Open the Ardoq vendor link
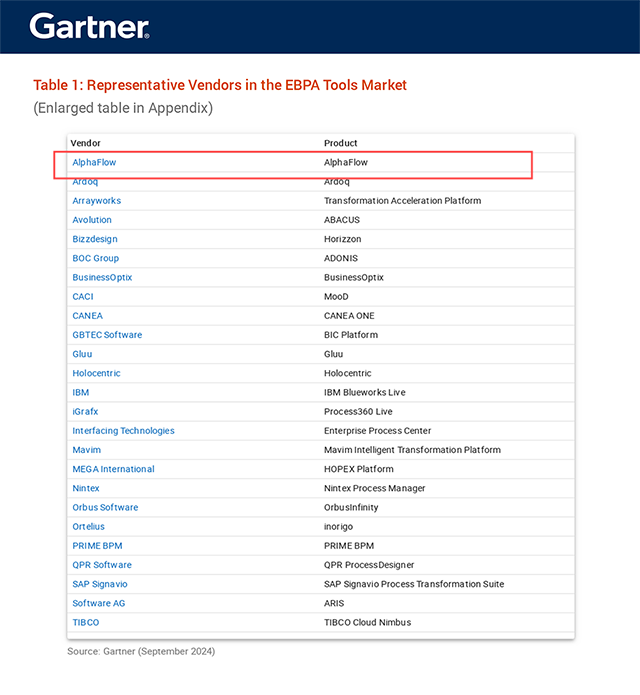Screen dimensions: 640x695 coord(85,182)
